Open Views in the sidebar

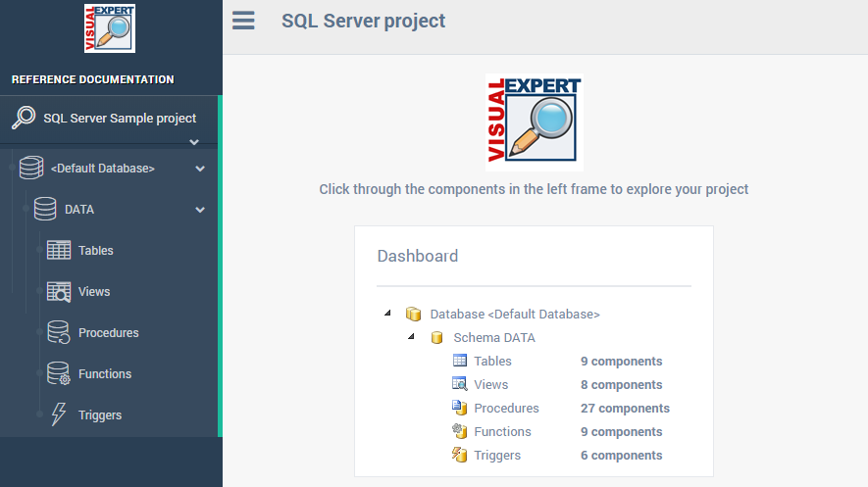coord(94,292)
